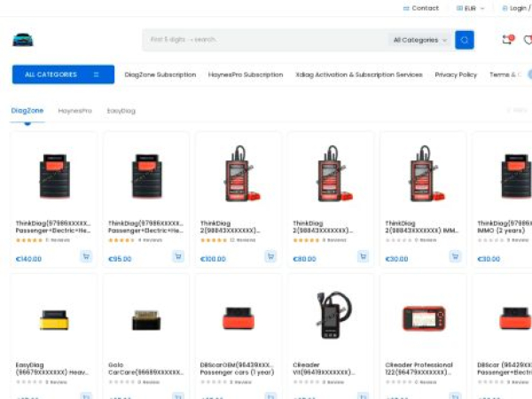Click the €80.00 price text
The image size is (532, 399).
[304, 259]
